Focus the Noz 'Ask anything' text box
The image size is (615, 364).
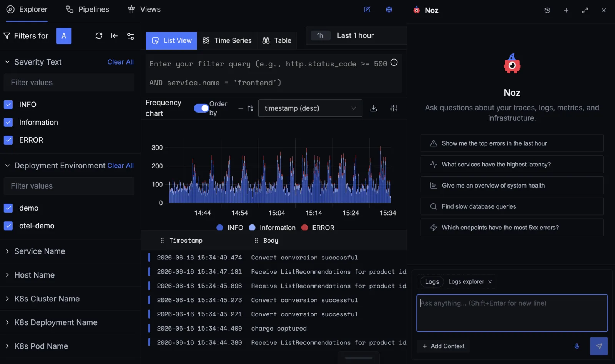512,313
